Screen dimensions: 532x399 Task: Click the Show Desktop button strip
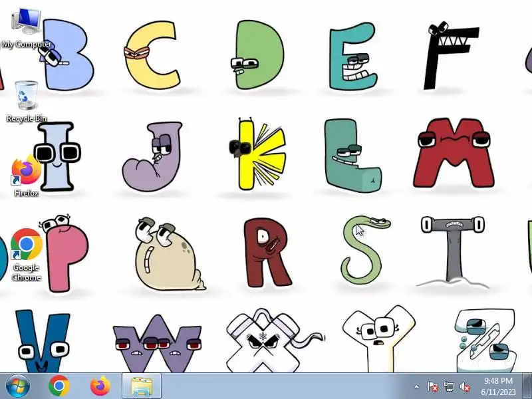click(527, 386)
